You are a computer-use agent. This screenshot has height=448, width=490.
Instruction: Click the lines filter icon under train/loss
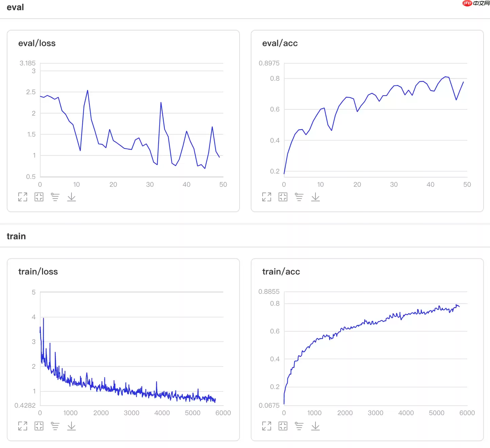[55, 426]
